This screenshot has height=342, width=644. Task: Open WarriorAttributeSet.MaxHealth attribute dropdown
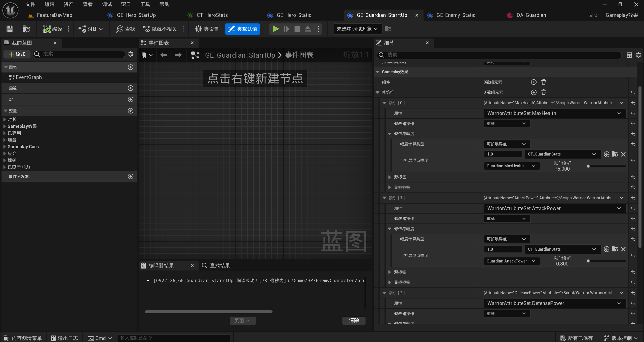tap(555, 113)
